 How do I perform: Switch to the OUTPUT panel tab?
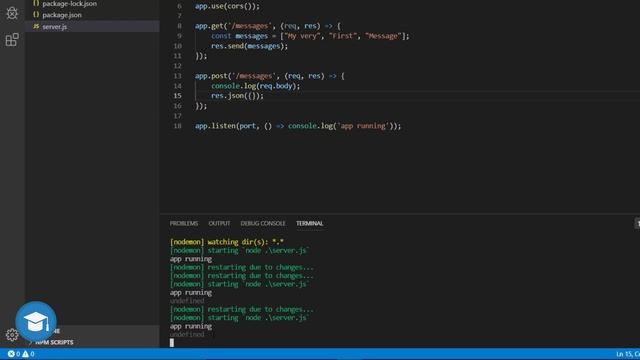pyautogui.click(x=219, y=223)
